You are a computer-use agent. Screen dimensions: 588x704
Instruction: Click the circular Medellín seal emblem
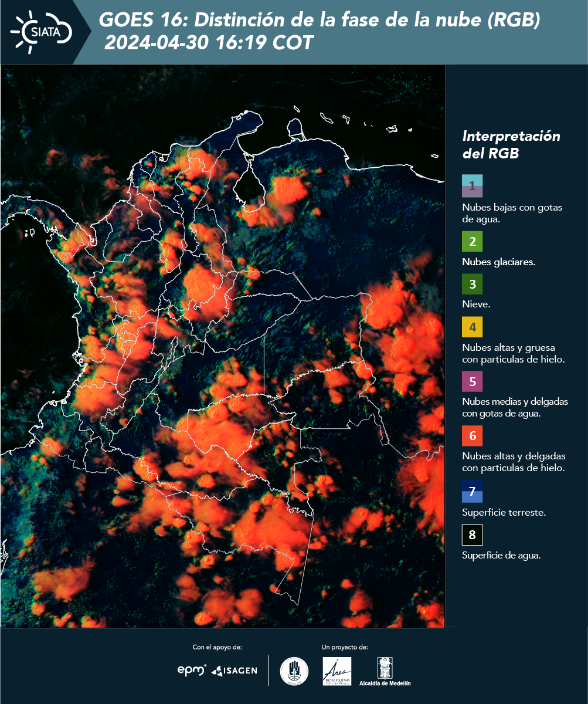(294, 671)
